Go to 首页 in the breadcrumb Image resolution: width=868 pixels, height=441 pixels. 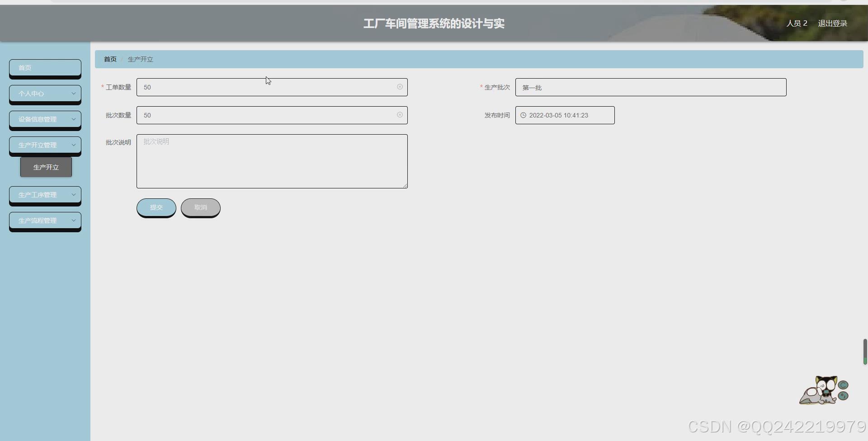110,59
